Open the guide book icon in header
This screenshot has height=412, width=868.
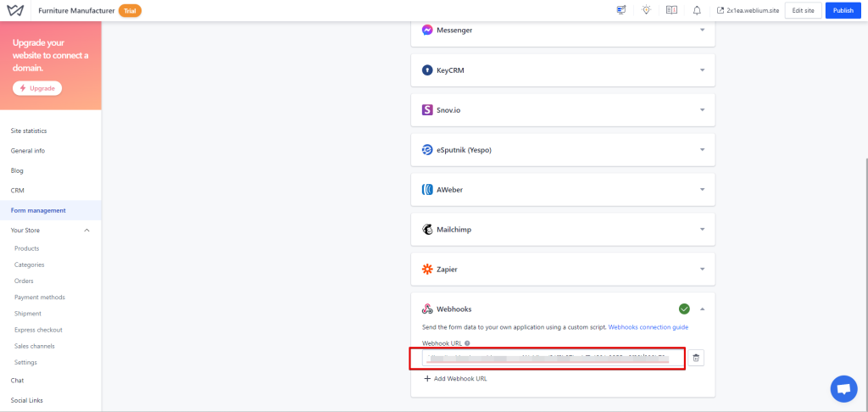point(671,10)
